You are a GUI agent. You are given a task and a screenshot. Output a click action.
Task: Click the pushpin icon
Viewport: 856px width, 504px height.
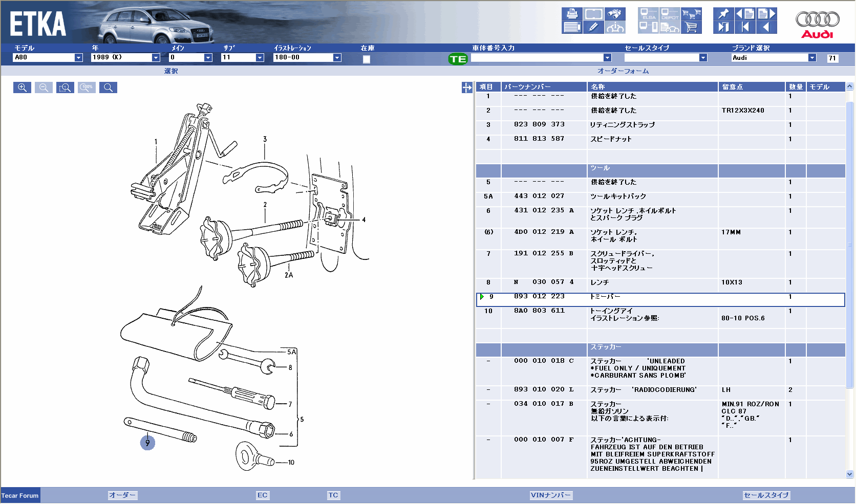(x=723, y=14)
